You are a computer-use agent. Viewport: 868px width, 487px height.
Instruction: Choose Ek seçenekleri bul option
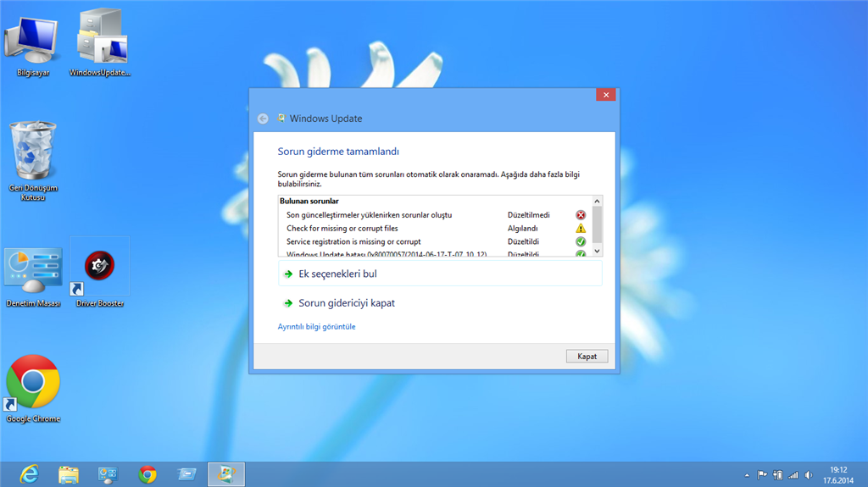click(440, 274)
